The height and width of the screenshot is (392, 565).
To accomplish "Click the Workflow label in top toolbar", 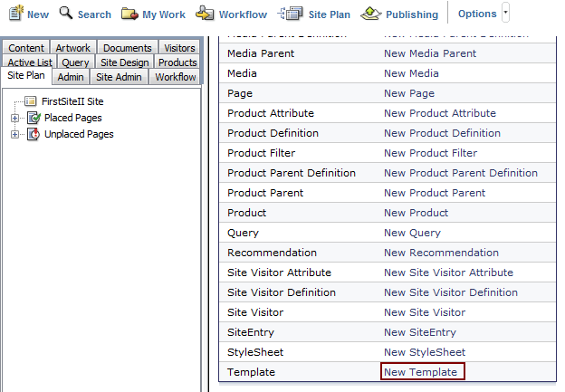I will [243, 14].
